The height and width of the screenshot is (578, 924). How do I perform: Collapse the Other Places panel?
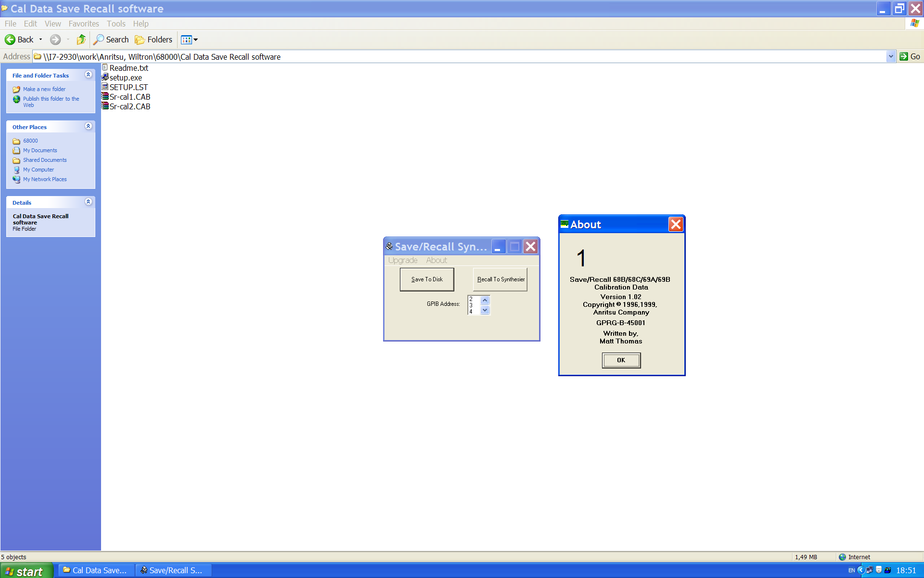click(x=88, y=126)
